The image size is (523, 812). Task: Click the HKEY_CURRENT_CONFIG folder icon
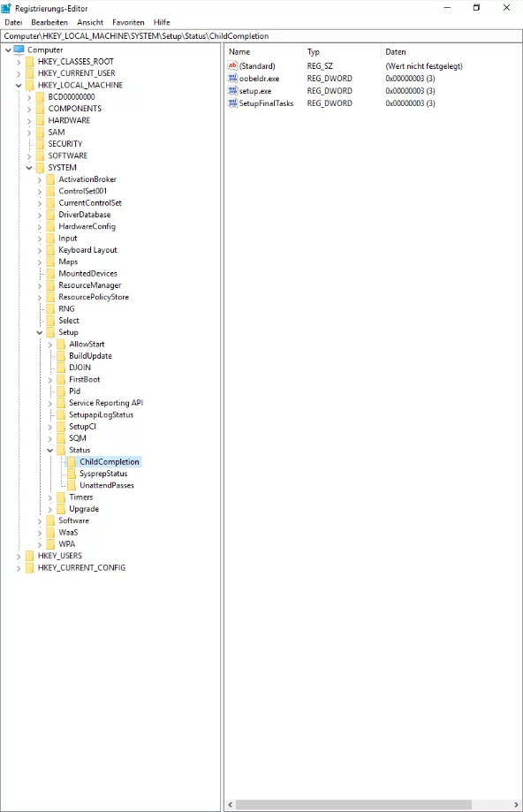(30, 567)
